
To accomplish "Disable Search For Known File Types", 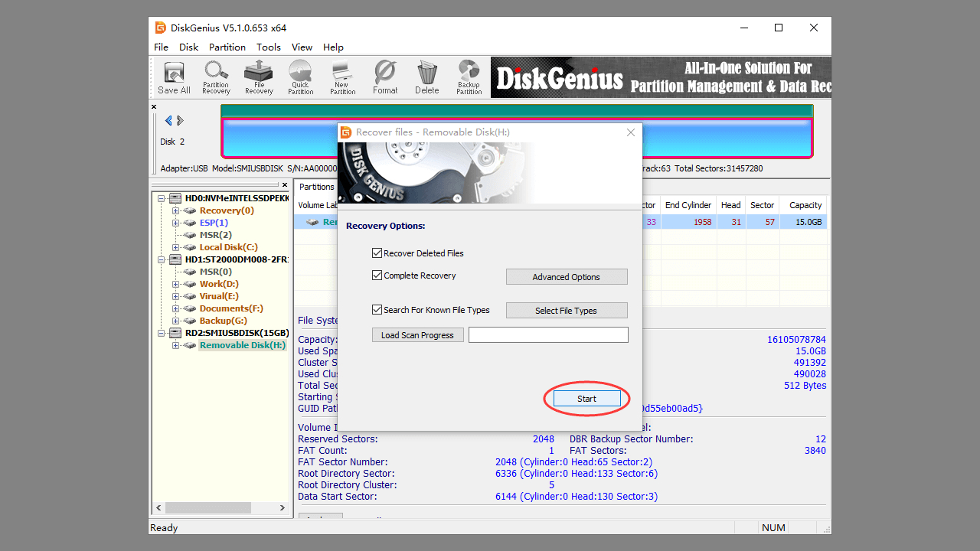I will [x=377, y=310].
